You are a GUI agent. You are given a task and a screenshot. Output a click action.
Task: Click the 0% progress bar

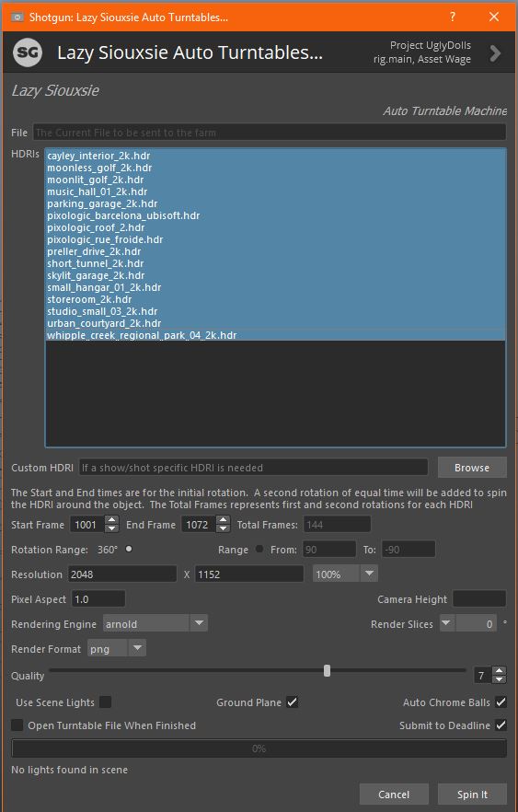[x=259, y=748]
